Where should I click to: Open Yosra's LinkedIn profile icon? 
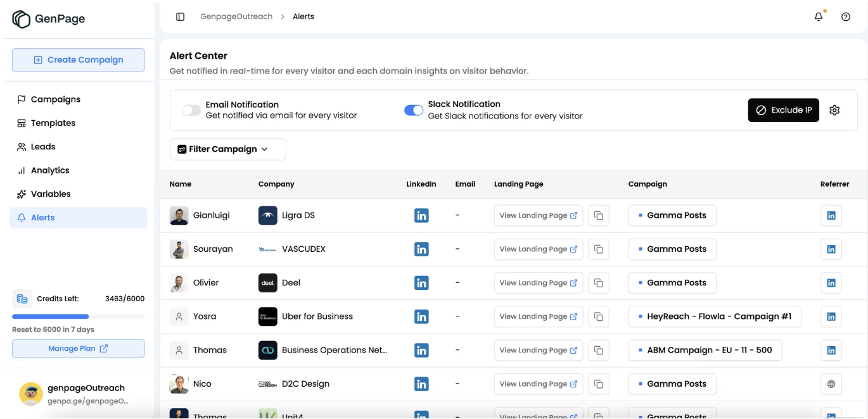[x=421, y=316]
